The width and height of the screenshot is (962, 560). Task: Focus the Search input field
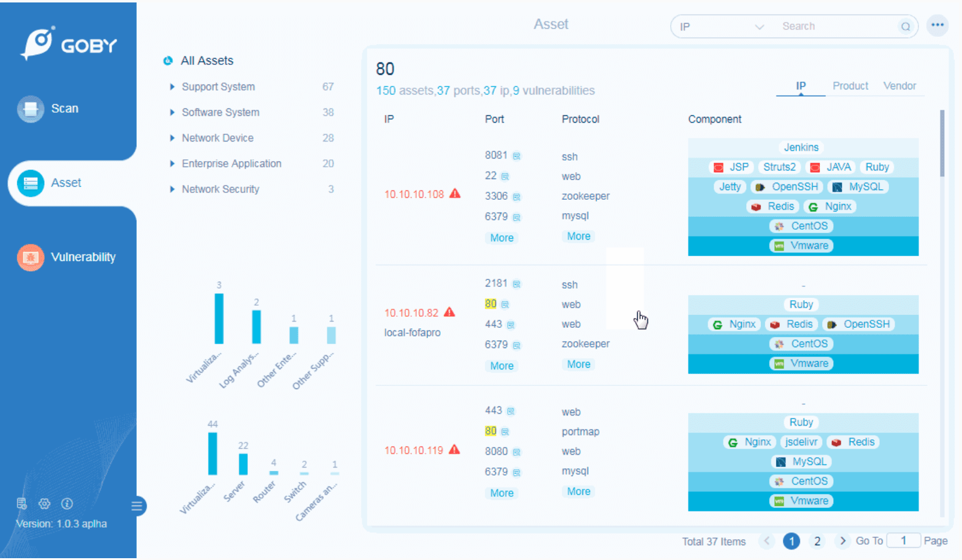[838, 27]
